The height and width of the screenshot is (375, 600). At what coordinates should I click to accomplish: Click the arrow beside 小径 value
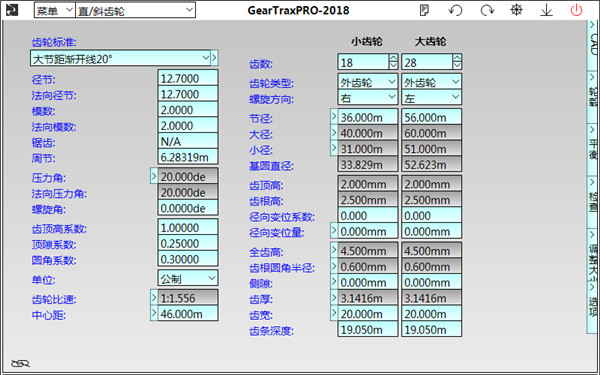[334, 148]
